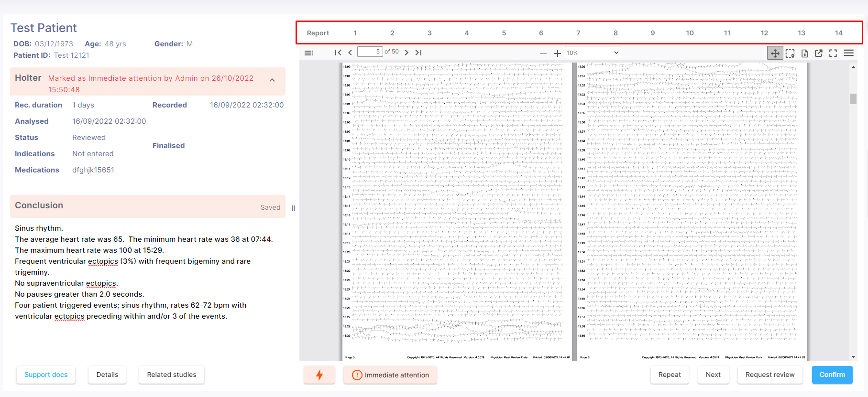Screen dimensions: 868x397
Task: Click the orange lightning bolt button
Action: (x=319, y=375)
